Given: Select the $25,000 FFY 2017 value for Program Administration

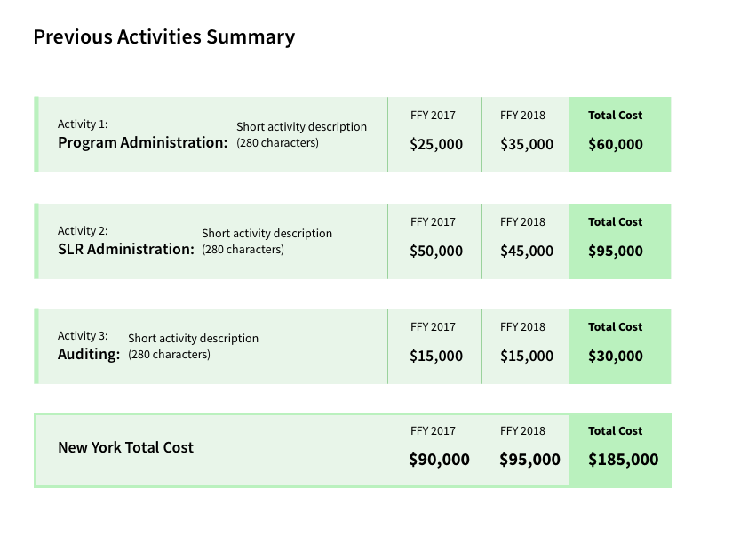Looking at the screenshot, I should 435,146.
